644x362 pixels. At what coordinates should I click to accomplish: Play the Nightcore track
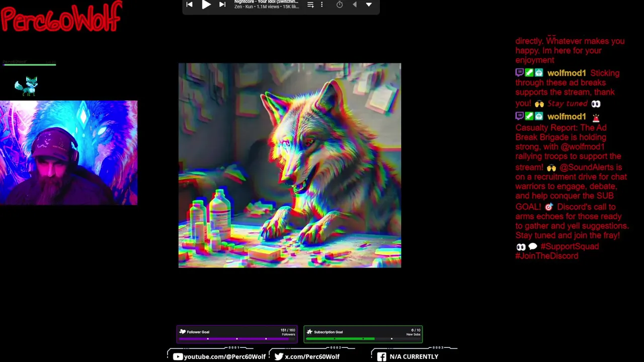click(x=206, y=5)
